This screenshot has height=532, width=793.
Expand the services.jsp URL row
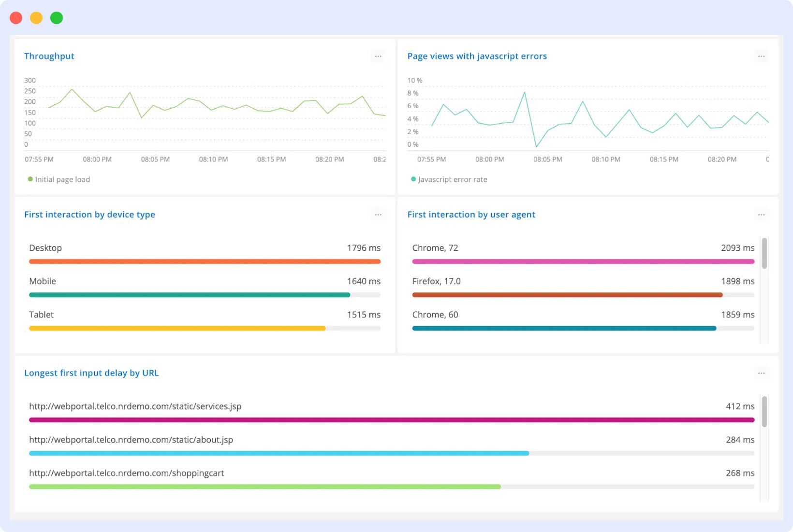pyautogui.click(x=135, y=406)
